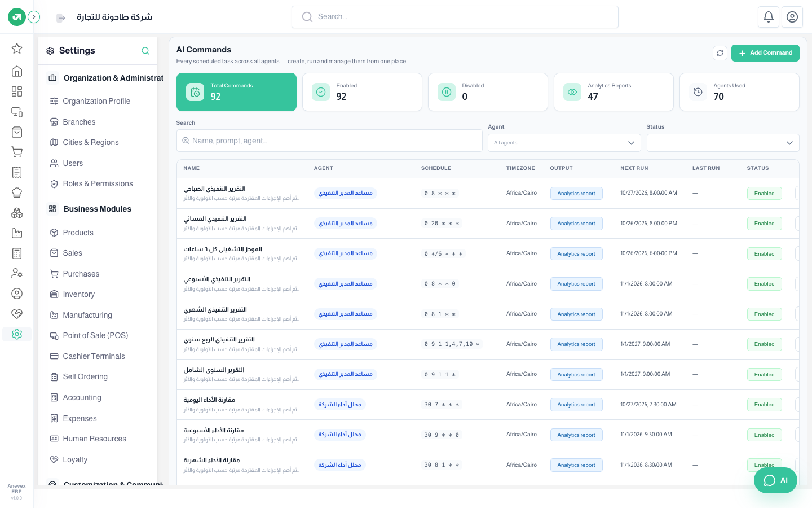This screenshot has width=812, height=508.
Task: Click in the top global Search field
Action: (x=455, y=17)
